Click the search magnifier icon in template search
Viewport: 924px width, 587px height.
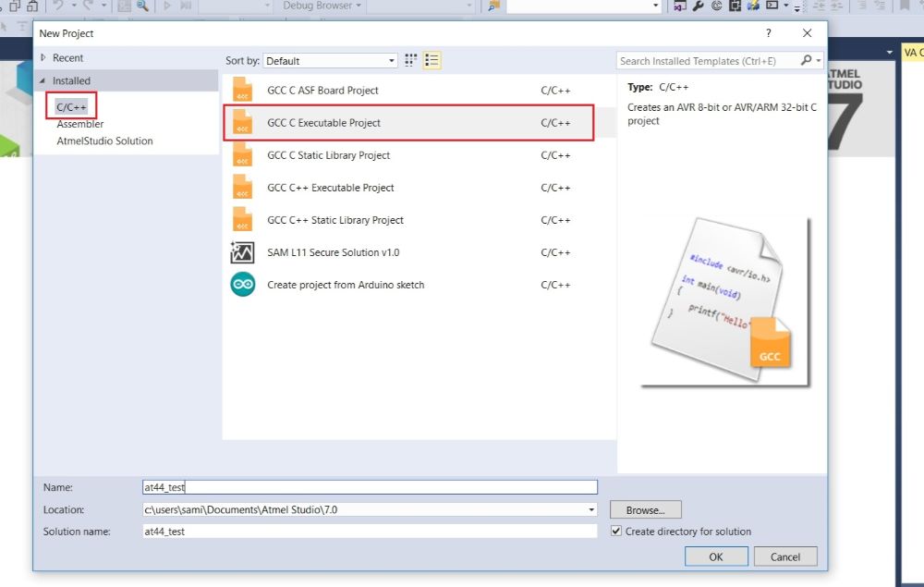806,60
